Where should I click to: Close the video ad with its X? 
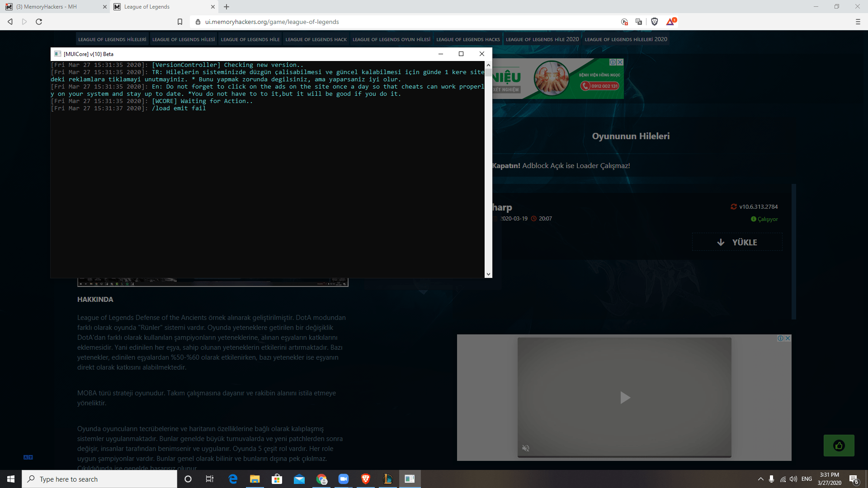(788, 338)
